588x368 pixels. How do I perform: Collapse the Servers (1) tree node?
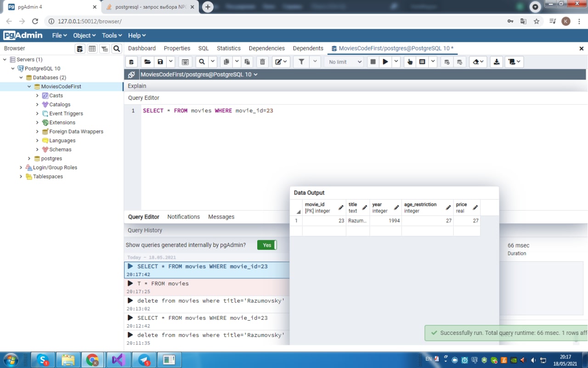point(5,59)
